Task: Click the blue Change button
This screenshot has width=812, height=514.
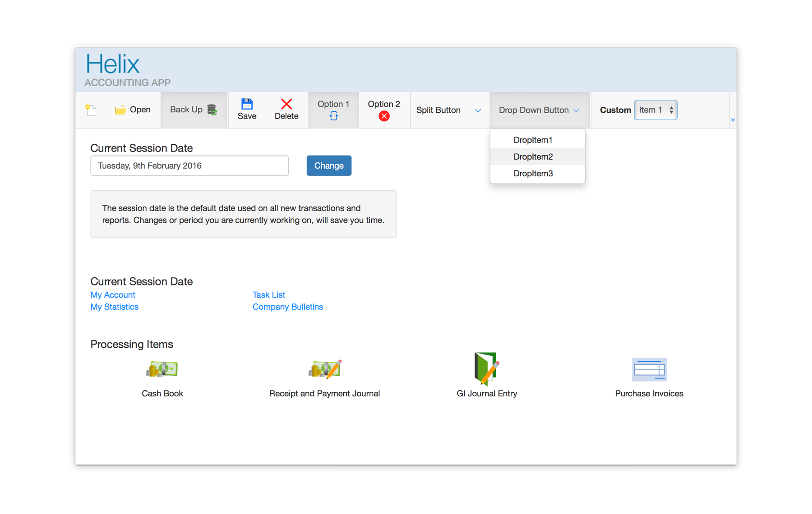Action: 329,166
